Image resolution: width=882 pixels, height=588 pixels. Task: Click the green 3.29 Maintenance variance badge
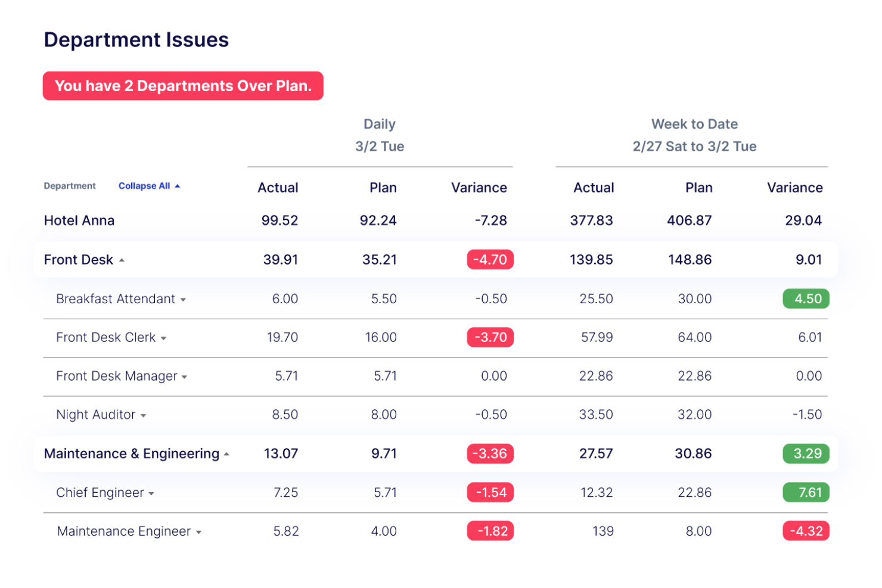[806, 453]
